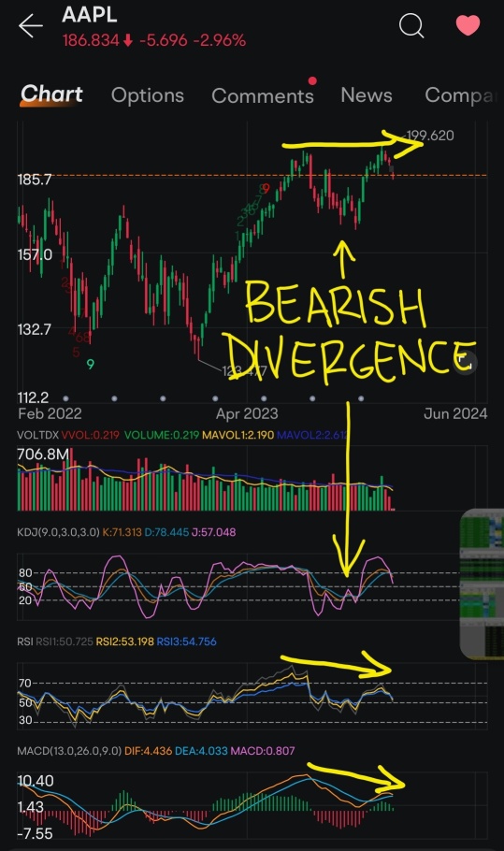Click the MACD:0.807 value
This screenshot has width=504, height=851.
click(x=263, y=751)
